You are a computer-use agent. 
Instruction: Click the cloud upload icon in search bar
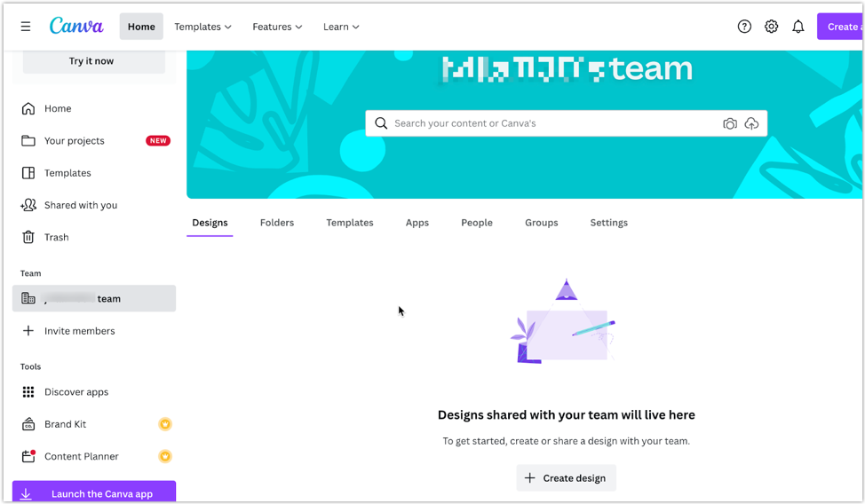(x=751, y=123)
